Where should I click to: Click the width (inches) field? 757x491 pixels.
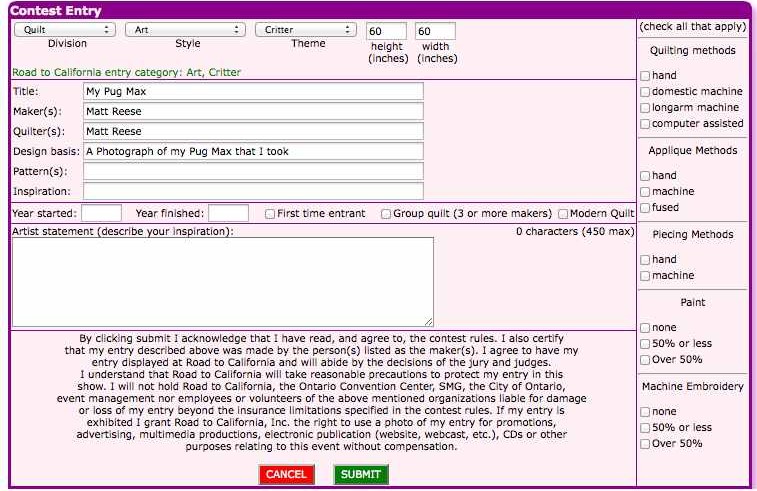pos(435,31)
